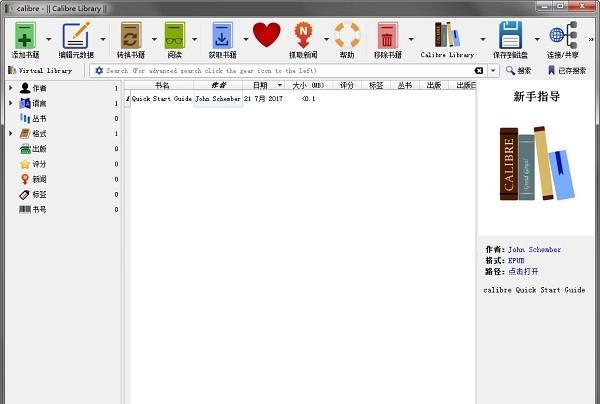The image size is (600, 404).
Task: Click the Connect/share (连接/共享) icon
Action: click(x=562, y=36)
